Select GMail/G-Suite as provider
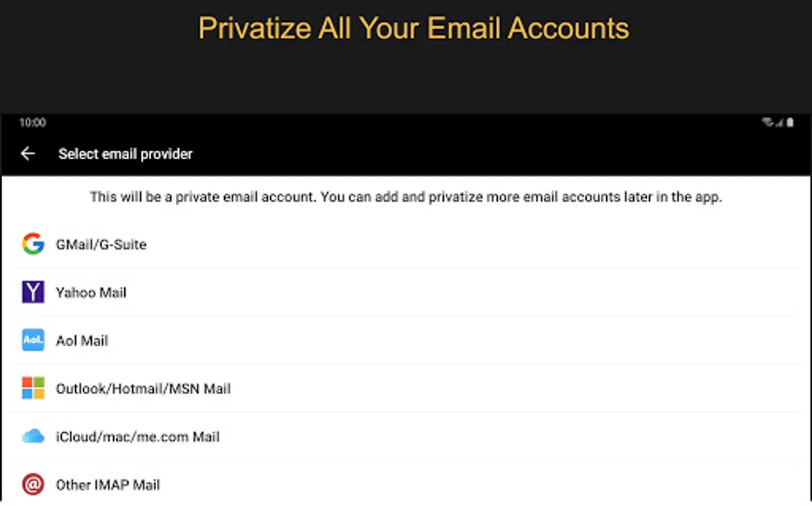Screen dimensions: 812x506 (101, 245)
